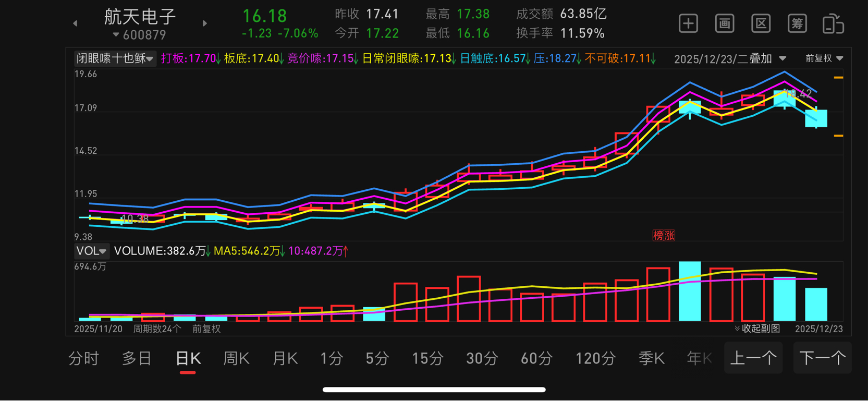Tap the stock name 航天电子
The width and height of the screenshot is (868, 401).
(x=140, y=17)
